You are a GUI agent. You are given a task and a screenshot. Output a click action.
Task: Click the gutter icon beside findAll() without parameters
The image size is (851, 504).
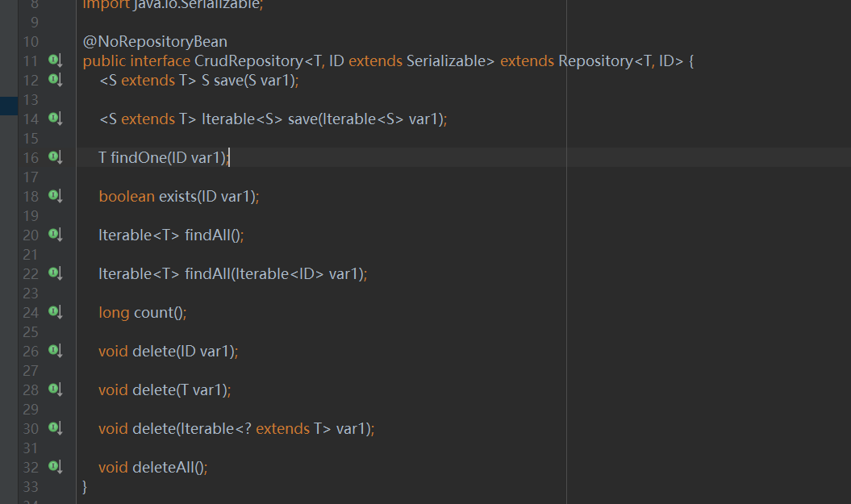[55, 235]
